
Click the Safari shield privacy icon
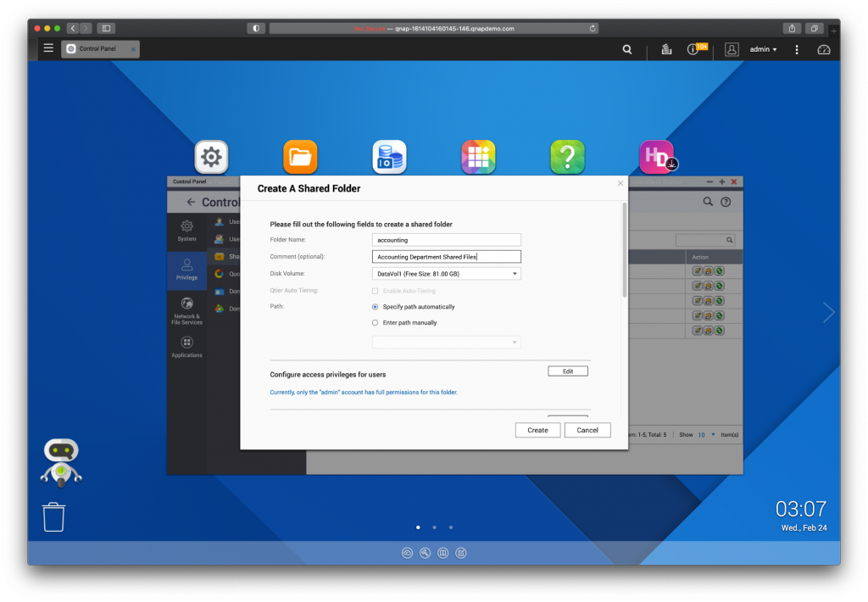coord(256,28)
